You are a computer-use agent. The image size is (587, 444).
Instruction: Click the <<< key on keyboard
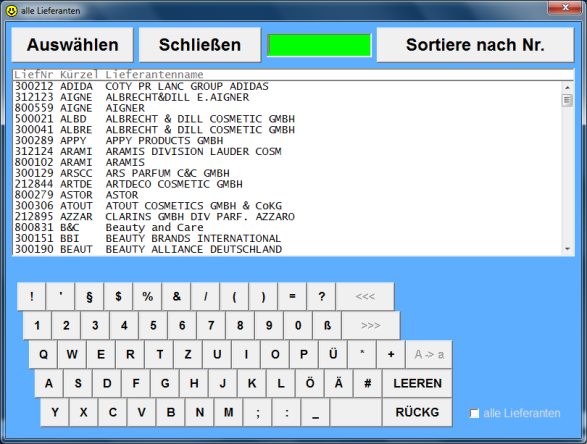coord(365,296)
